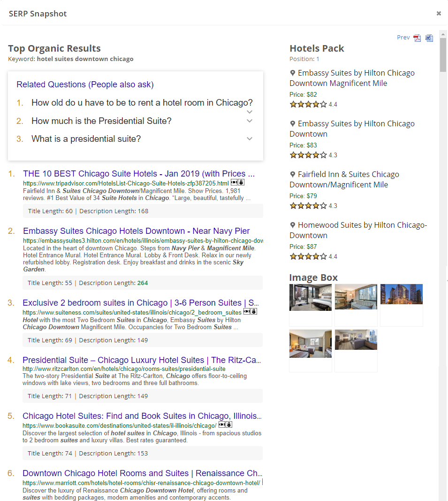Click map pin beside Embassy Suites Chicago Downtown priced $83
This screenshot has height=501, width=448.
tap(293, 124)
